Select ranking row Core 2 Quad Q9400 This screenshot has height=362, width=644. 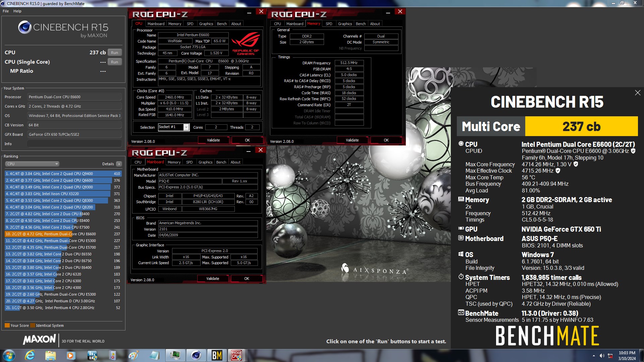[63, 174]
